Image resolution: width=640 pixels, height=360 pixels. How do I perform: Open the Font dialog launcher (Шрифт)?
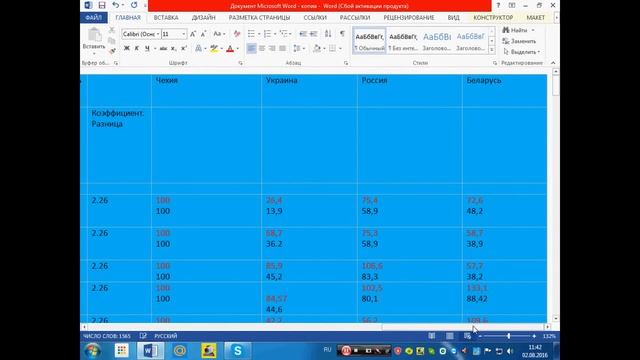point(240,63)
